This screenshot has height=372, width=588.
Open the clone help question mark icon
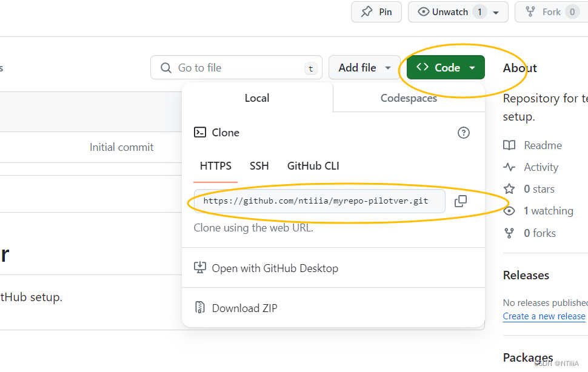tap(464, 133)
